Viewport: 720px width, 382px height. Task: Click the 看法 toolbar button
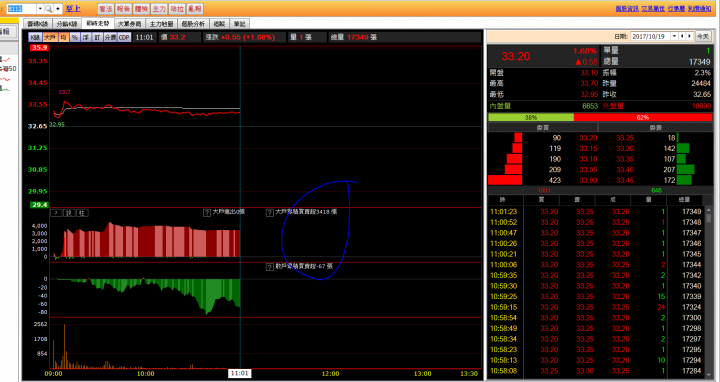(106, 9)
